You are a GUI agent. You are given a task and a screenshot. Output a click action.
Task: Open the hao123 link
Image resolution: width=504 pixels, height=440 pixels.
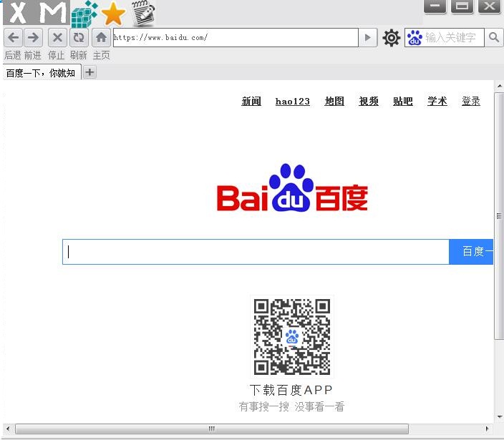[292, 102]
